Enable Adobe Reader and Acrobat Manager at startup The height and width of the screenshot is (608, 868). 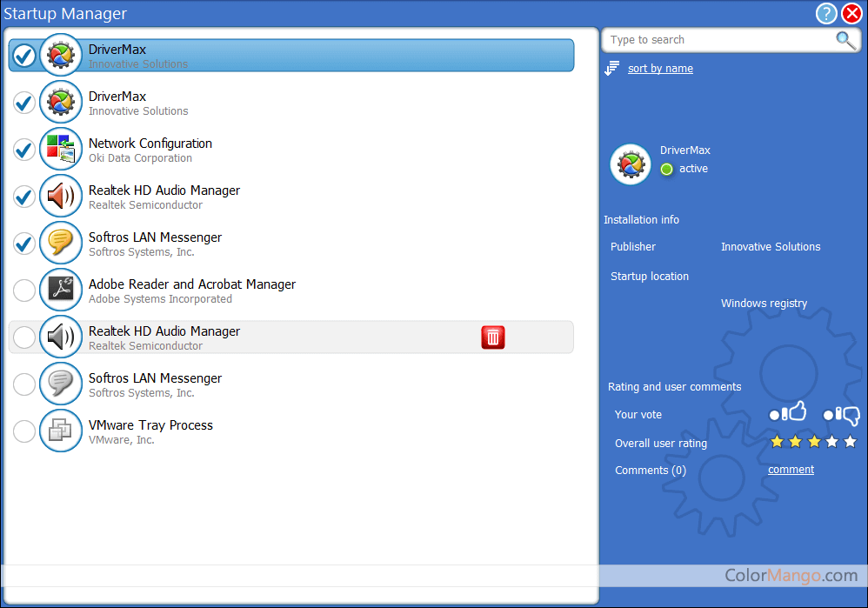click(x=23, y=290)
